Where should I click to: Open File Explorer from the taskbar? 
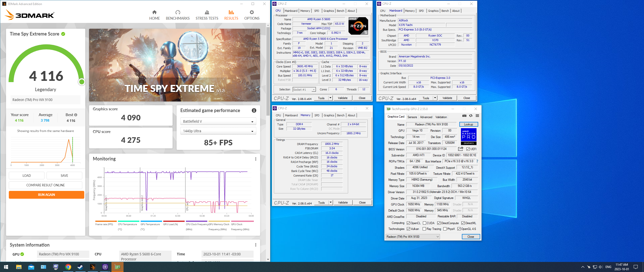coord(19,267)
